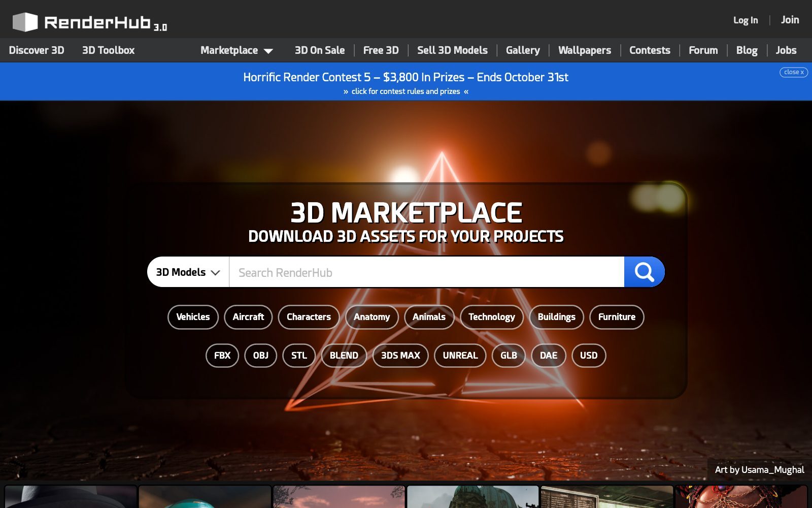Select the Aircraft category pill
The image size is (812, 508).
248,317
